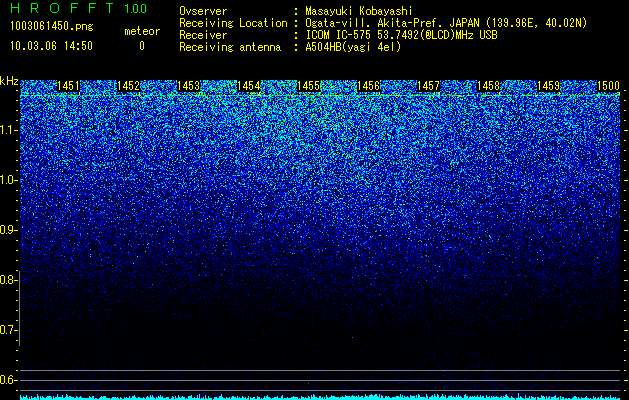Click the 1.0 kHz axis label
This screenshot has height=400, width=629.
click(x=7, y=180)
